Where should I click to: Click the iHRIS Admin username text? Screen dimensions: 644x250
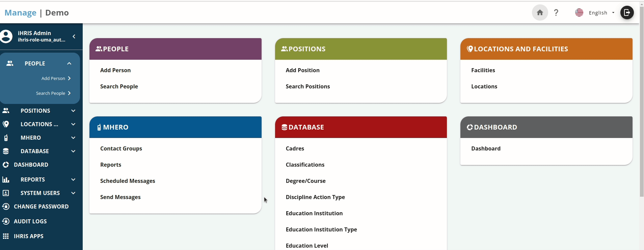34,33
